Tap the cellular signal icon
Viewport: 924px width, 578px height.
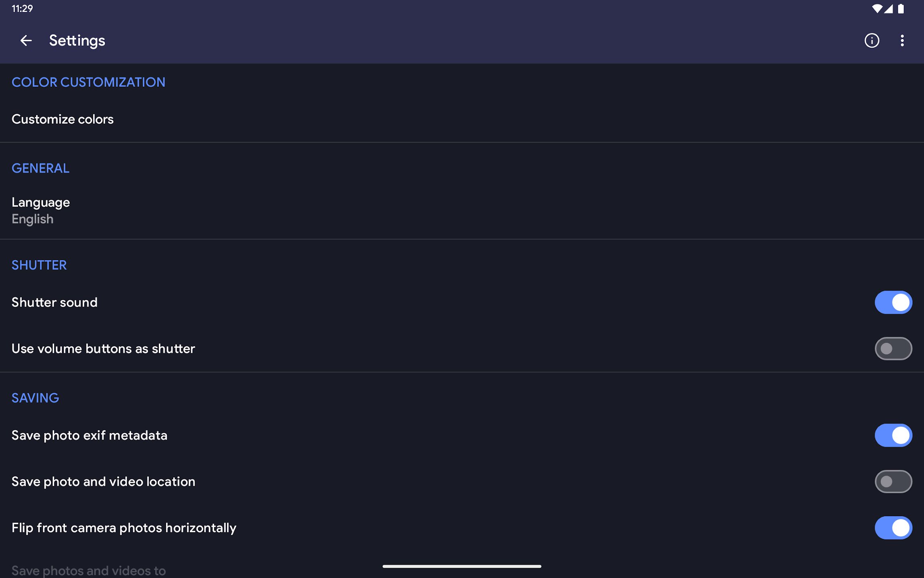pos(888,9)
